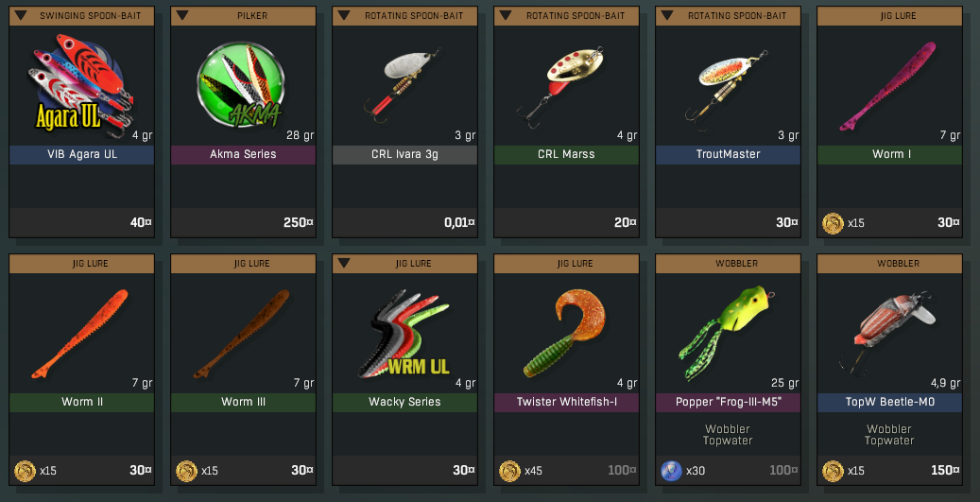Click the 250 price on Akma Series
This screenshot has height=502, width=980.
(298, 222)
